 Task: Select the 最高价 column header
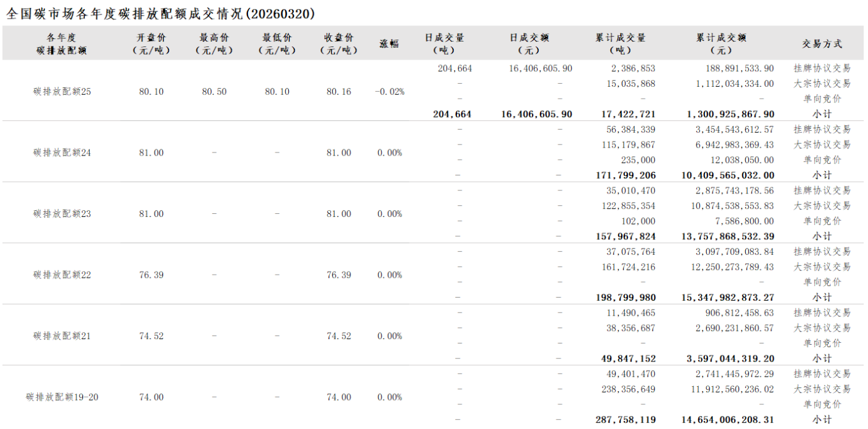point(214,44)
